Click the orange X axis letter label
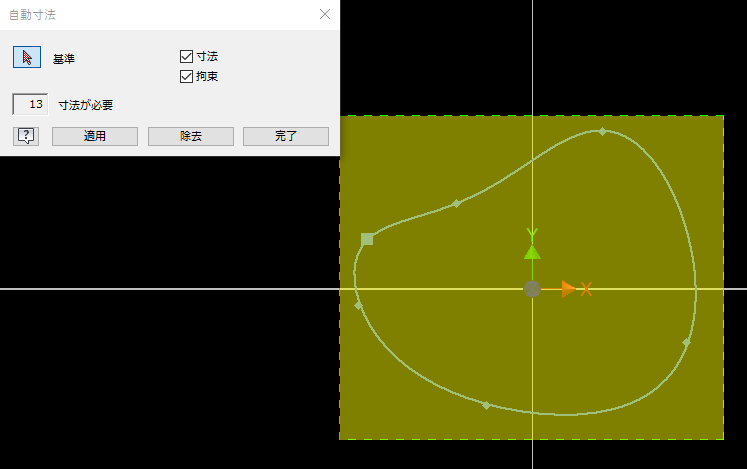Image resolution: width=747 pixels, height=469 pixels. tap(587, 289)
